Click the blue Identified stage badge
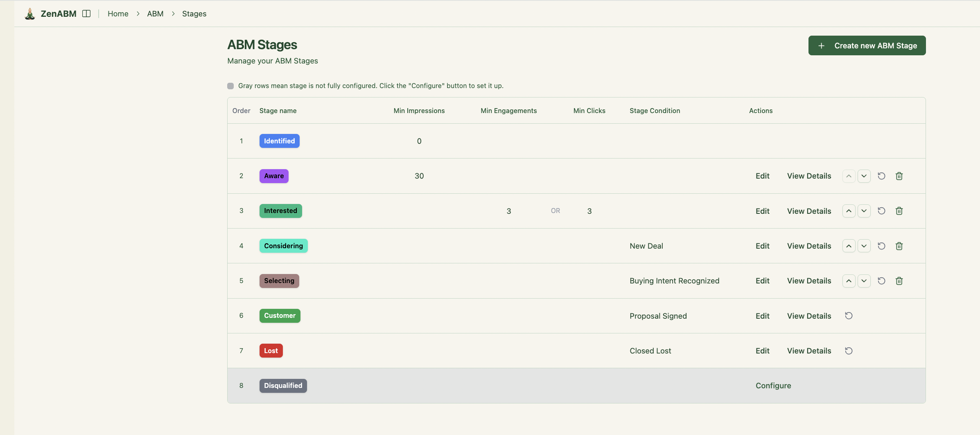 click(279, 141)
